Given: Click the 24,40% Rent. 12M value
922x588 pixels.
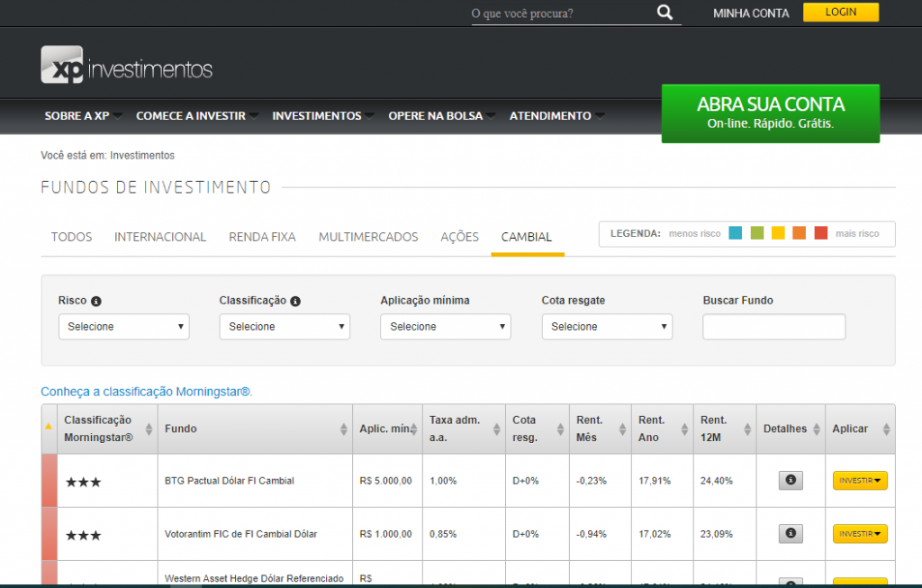Looking at the screenshot, I should point(716,481).
